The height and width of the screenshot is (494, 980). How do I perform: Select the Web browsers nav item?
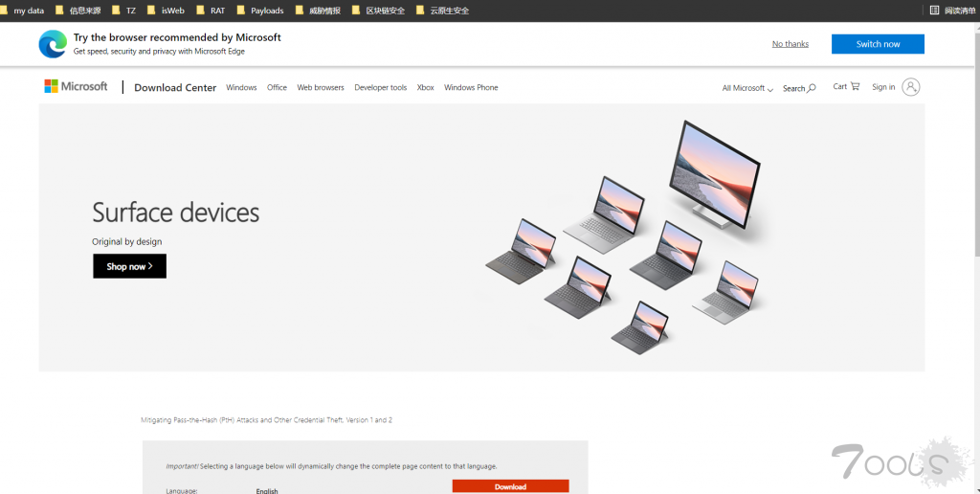coord(321,87)
